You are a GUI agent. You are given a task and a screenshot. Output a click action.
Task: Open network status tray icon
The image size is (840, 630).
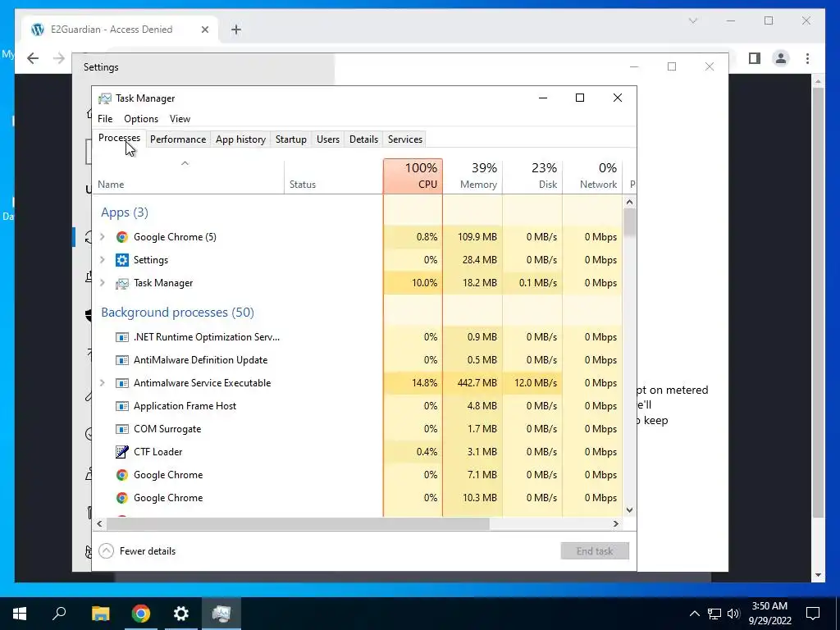714,614
